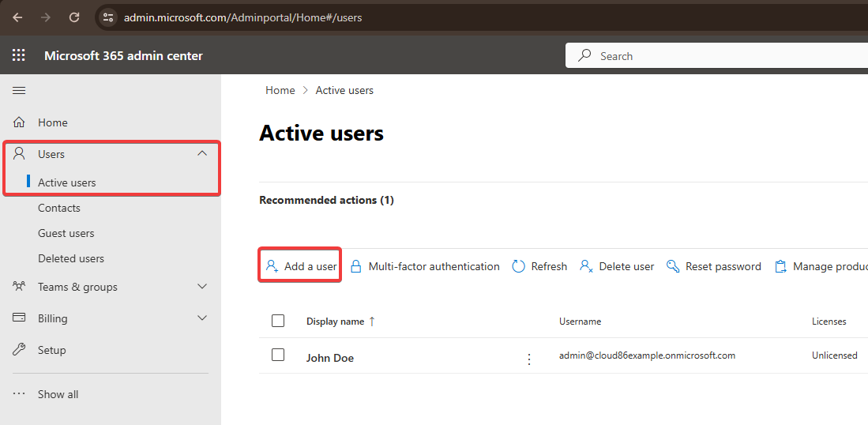Click the Teams & groups icon

19,287
